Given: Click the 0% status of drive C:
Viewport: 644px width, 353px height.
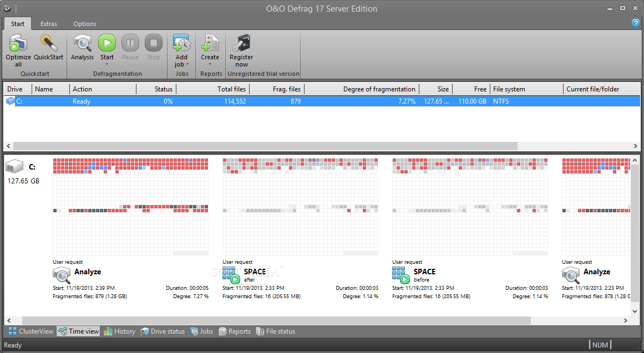Looking at the screenshot, I should click(168, 101).
